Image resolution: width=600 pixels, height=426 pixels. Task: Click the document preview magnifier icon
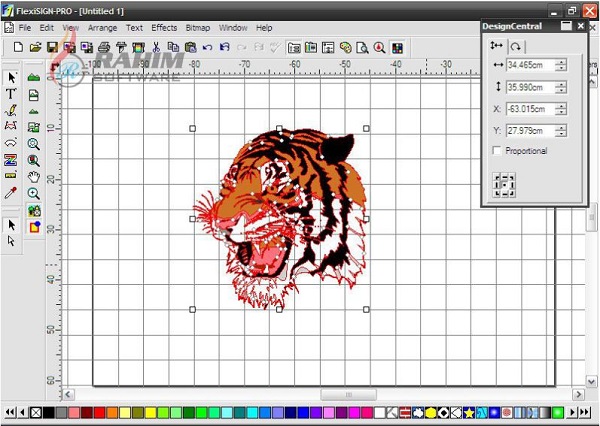pos(362,48)
